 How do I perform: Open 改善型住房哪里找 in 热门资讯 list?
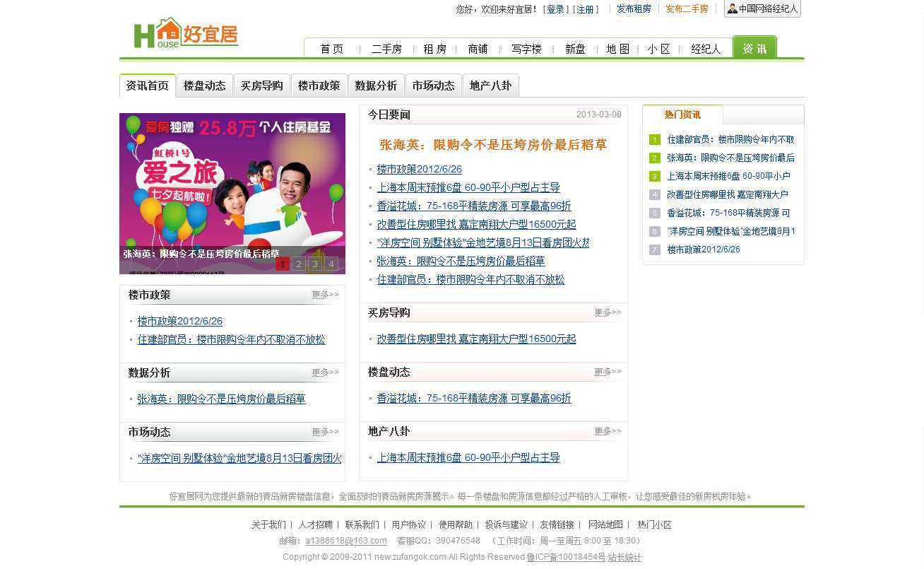[x=728, y=195]
